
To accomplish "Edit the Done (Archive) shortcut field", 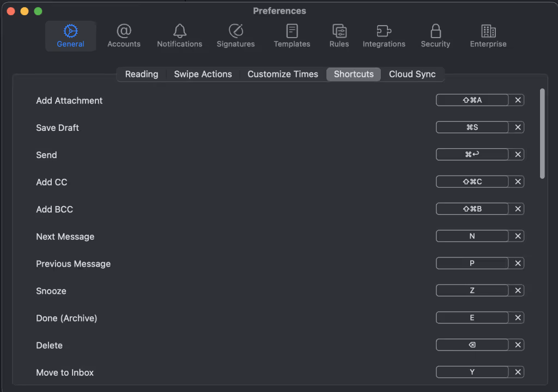I will click(x=472, y=318).
